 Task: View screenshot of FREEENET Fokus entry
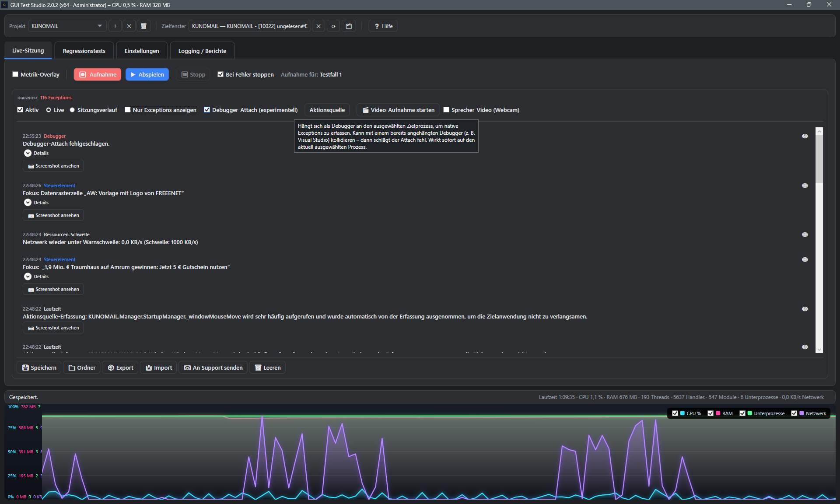tap(53, 215)
